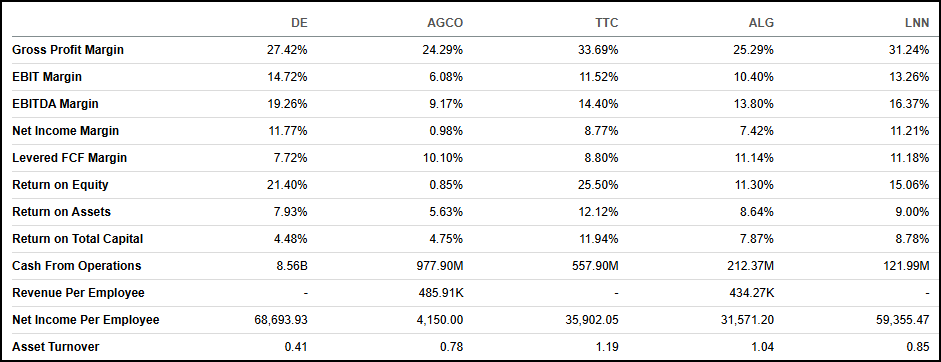
Task: Click the Return on Assets label
Action: coord(61,212)
